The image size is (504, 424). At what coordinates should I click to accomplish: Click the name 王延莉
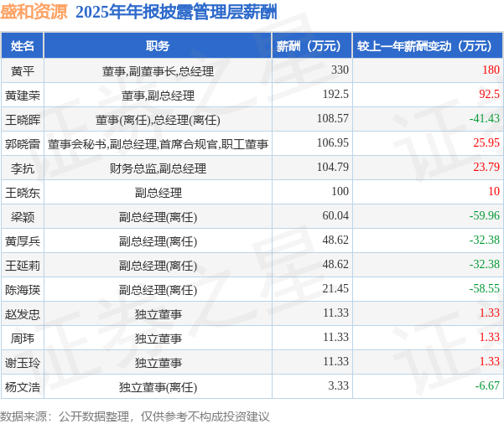pos(22,266)
